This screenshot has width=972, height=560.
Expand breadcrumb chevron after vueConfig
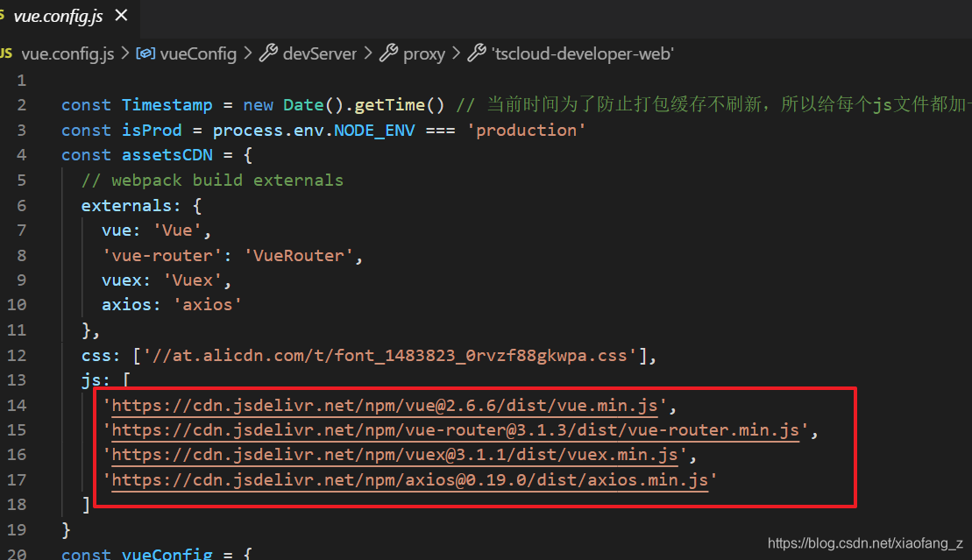pos(248,53)
